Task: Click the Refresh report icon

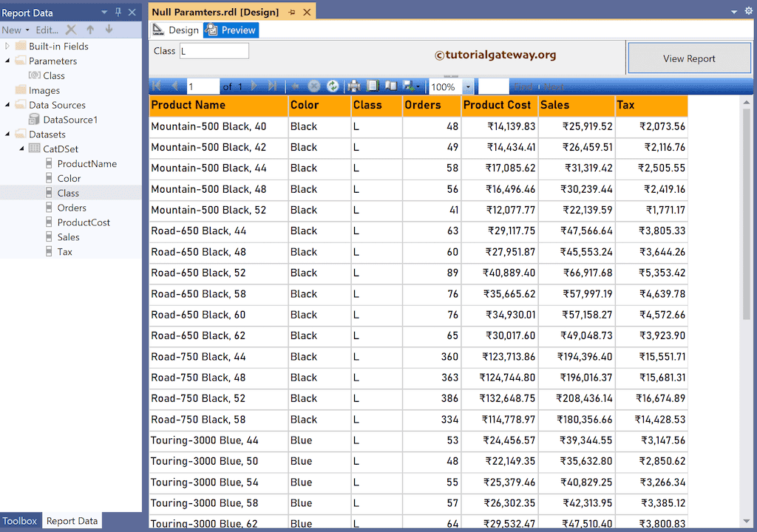Action: [x=333, y=86]
